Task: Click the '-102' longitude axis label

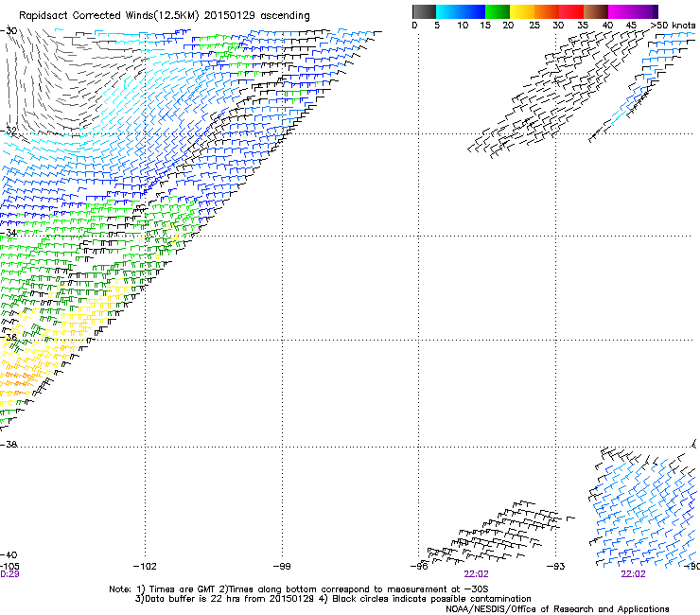Action: click(145, 567)
